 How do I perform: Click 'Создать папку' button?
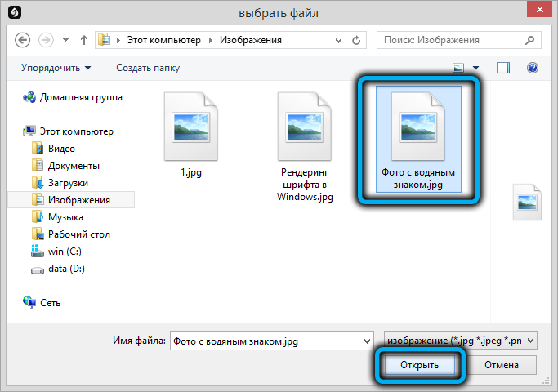click(x=148, y=68)
